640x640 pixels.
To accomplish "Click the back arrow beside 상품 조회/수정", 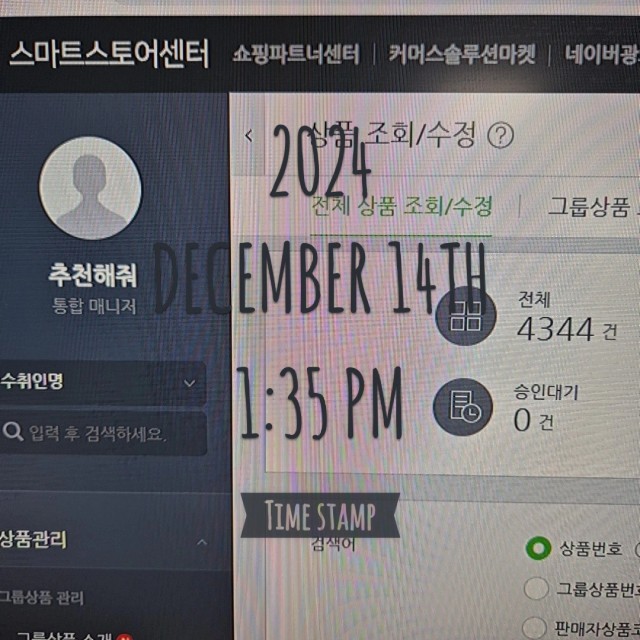I will (249, 136).
